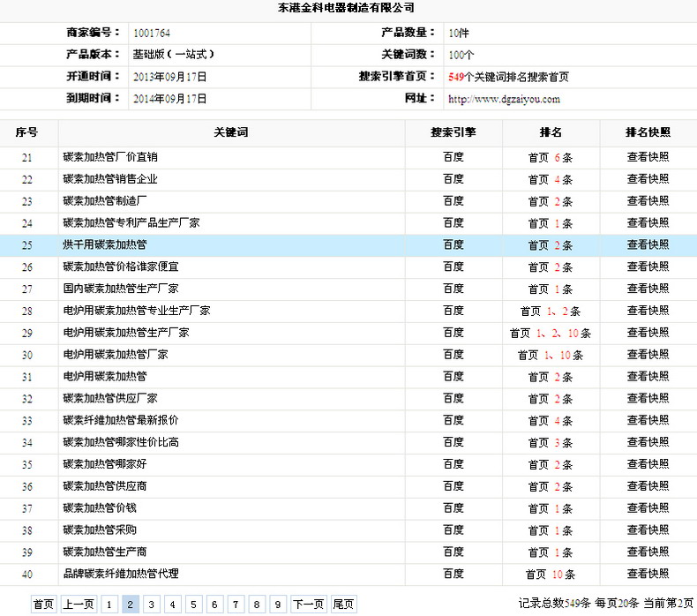The image size is (697, 616).
Task: View 查看快照 for row 31
Action: [648, 376]
